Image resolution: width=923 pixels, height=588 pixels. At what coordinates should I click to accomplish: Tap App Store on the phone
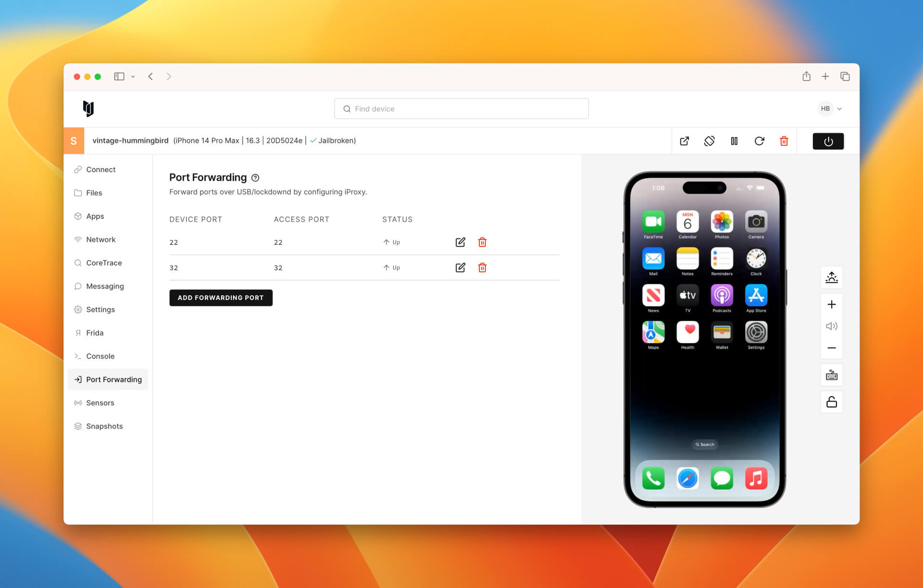756,295
